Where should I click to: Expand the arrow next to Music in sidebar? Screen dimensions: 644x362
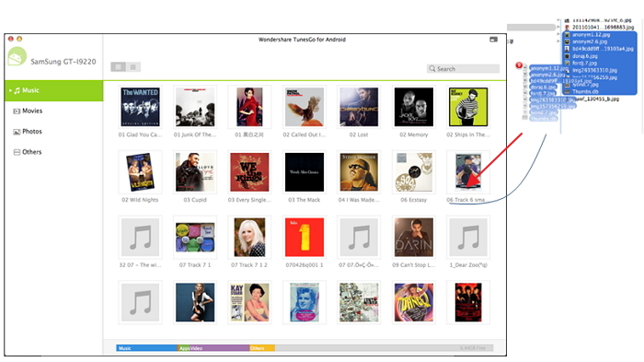pos(10,90)
